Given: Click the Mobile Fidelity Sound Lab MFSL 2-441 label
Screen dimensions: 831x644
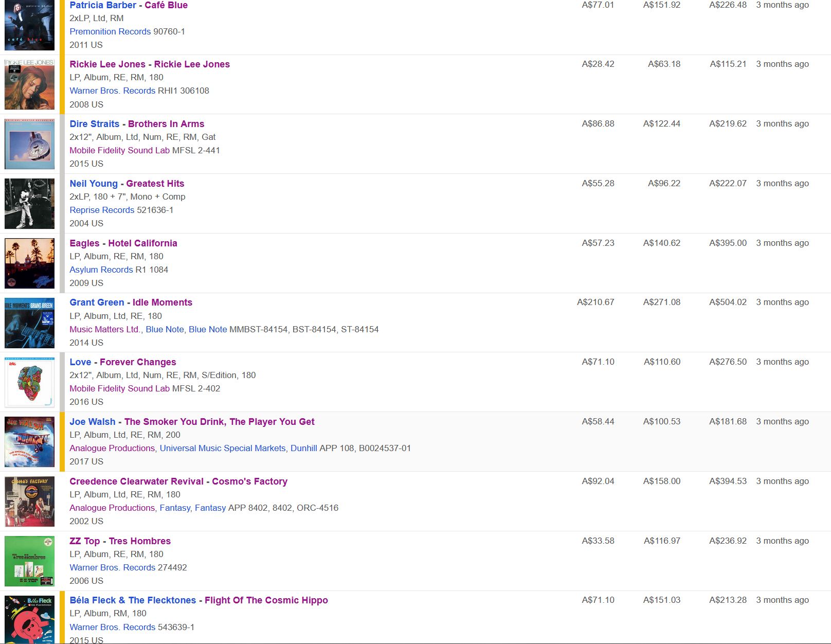Looking at the screenshot, I should pyautogui.click(x=119, y=150).
